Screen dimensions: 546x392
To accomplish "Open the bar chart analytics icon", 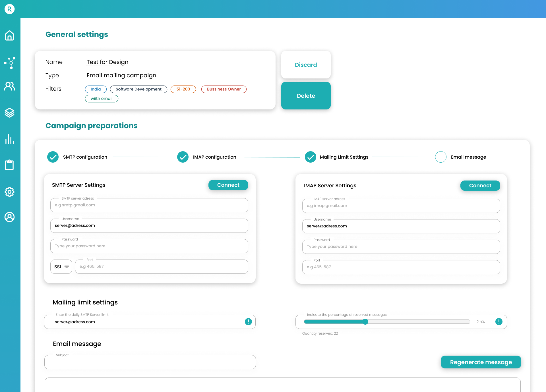I will point(9,139).
